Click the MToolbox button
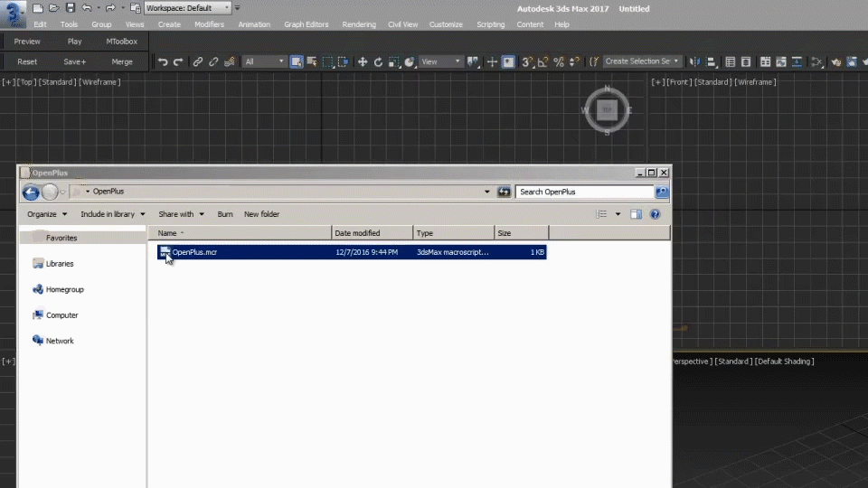The height and width of the screenshot is (488, 868). (x=122, y=42)
